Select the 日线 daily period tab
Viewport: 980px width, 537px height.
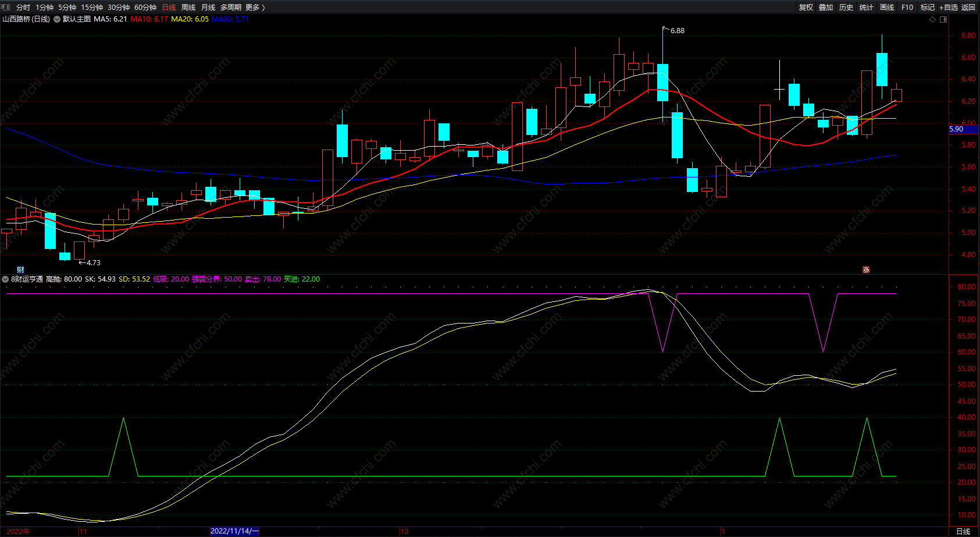click(x=169, y=8)
